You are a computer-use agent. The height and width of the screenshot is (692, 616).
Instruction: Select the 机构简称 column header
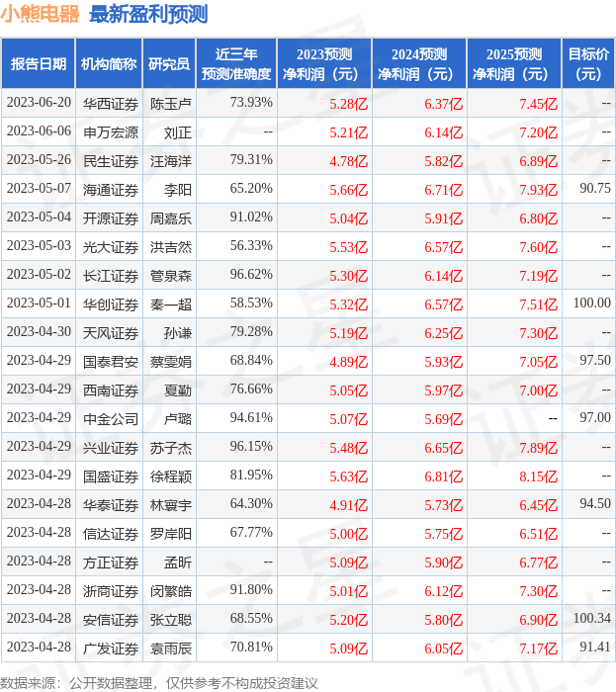(x=109, y=63)
